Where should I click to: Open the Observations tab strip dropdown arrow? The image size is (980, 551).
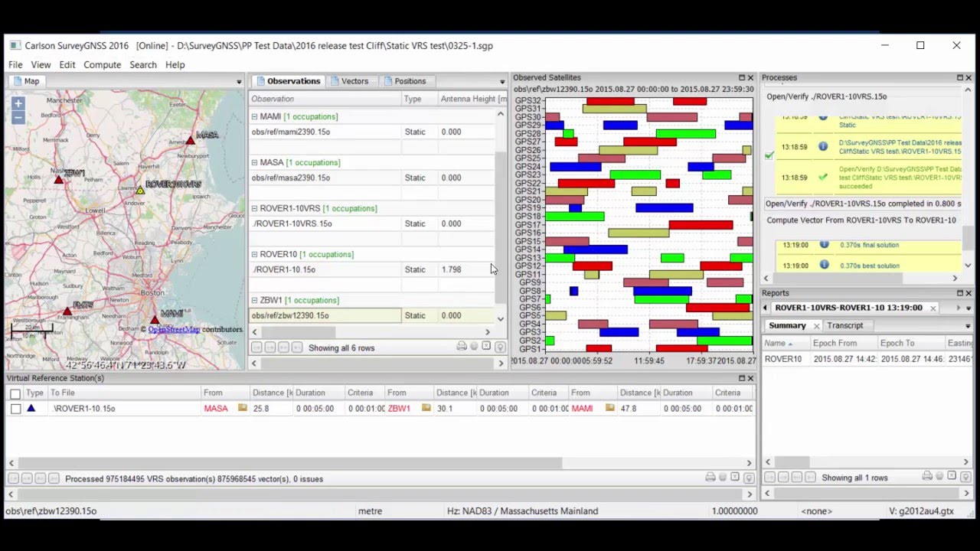[502, 81]
